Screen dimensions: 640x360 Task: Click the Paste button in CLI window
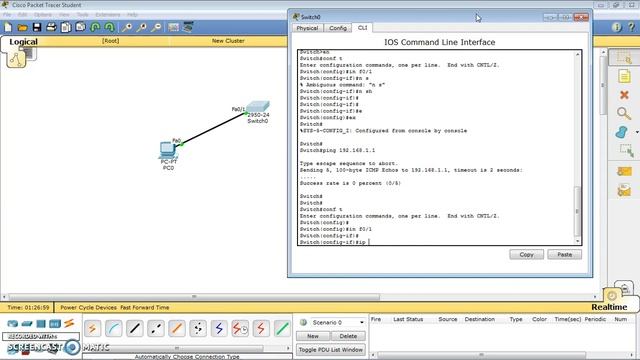pyautogui.click(x=564, y=254)
